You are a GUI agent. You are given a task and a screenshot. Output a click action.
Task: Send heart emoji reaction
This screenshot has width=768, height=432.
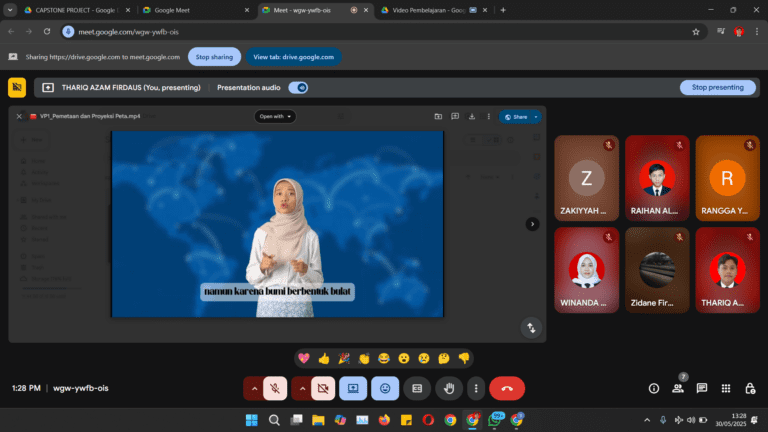point(304,359)
